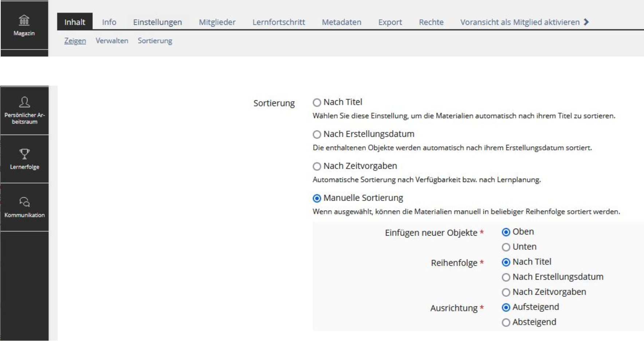The image size is (644, 341).
Task: Open the Export tab
Action: pos(390,22)
